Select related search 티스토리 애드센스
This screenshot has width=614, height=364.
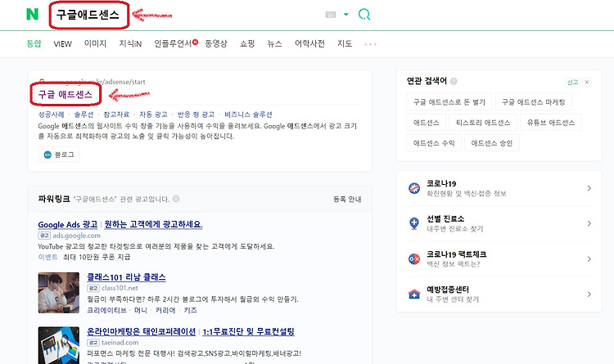point(483,123)
